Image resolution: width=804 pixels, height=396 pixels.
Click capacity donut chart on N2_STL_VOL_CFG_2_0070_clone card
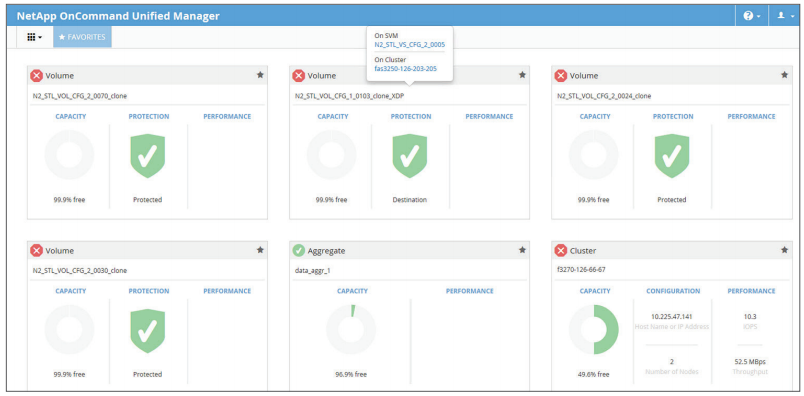pyautogui.click(x=69, y=155)
